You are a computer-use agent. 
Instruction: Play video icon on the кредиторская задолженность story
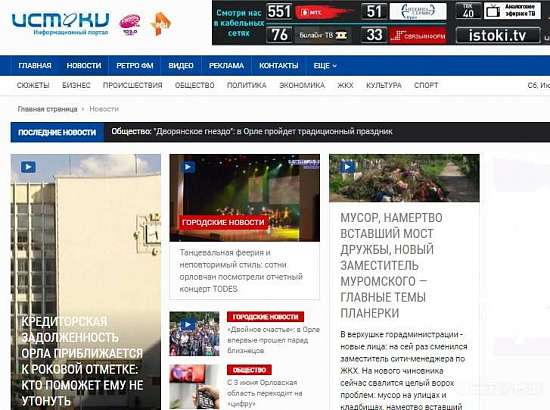[28, 167]
